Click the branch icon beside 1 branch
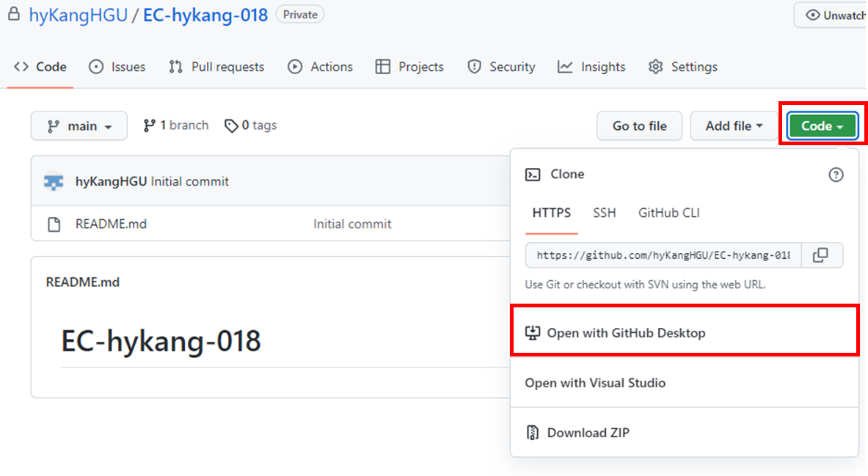This screenshot has height=476, width=868. tap(150, 125)
